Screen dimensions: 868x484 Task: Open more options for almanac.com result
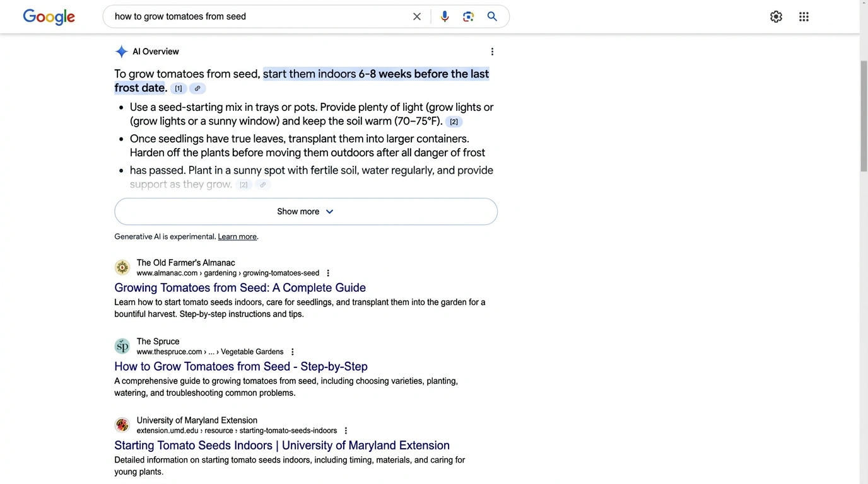(328, 274)
